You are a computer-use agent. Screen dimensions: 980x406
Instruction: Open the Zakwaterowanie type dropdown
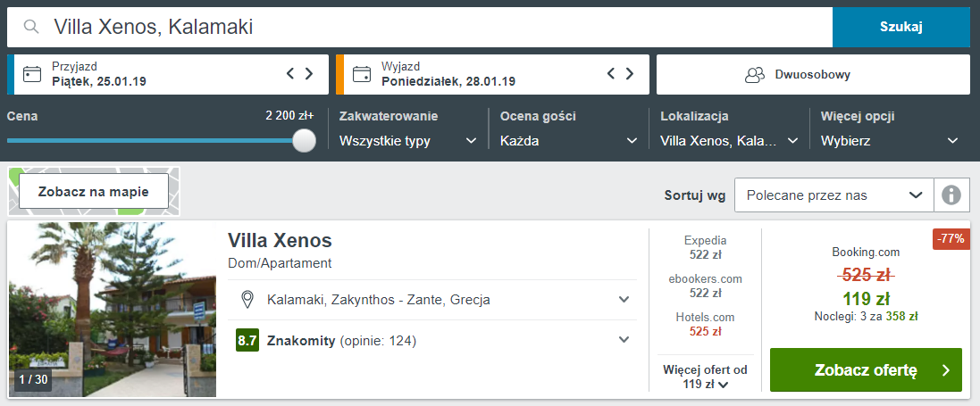408,141
